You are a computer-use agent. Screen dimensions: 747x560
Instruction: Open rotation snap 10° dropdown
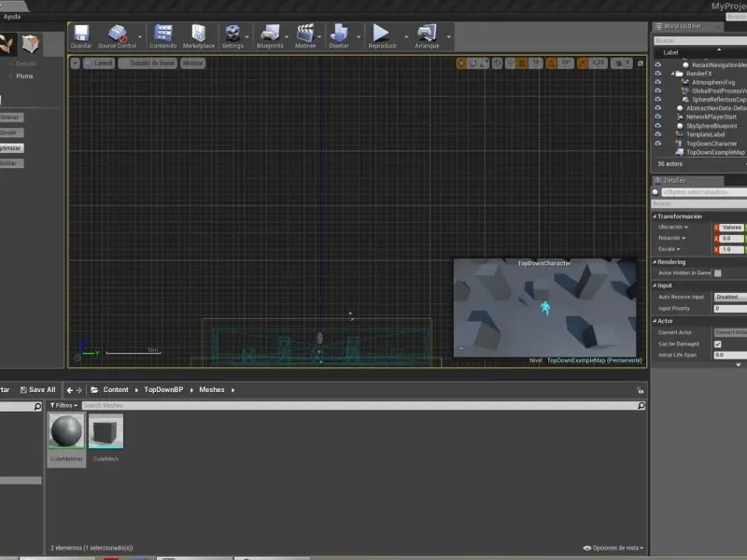(x=566, y=63)
